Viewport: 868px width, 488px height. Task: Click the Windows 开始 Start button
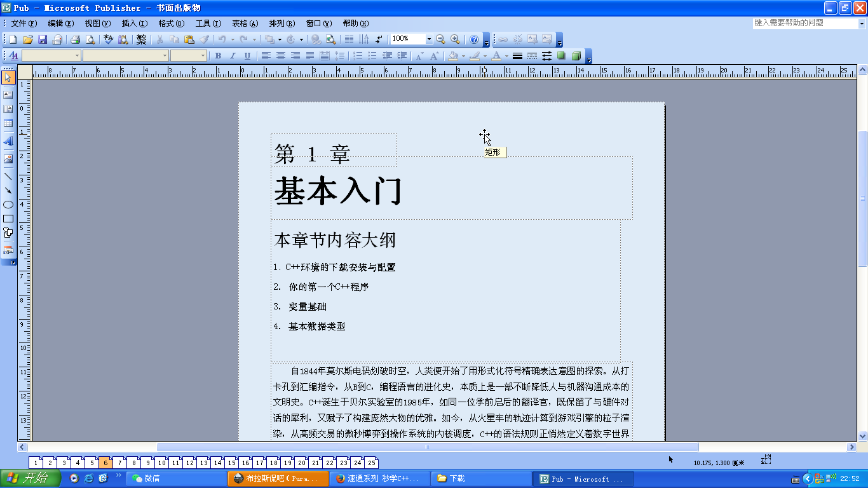(x=30, y=478)
